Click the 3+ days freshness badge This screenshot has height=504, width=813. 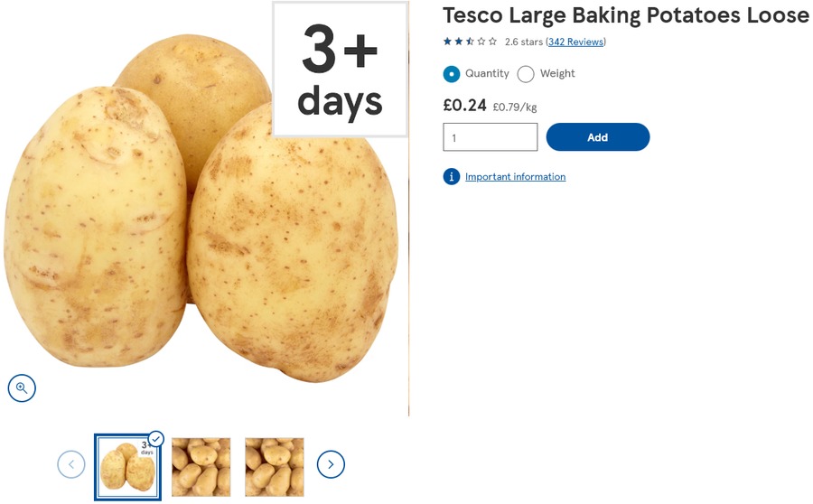point(340,70)
